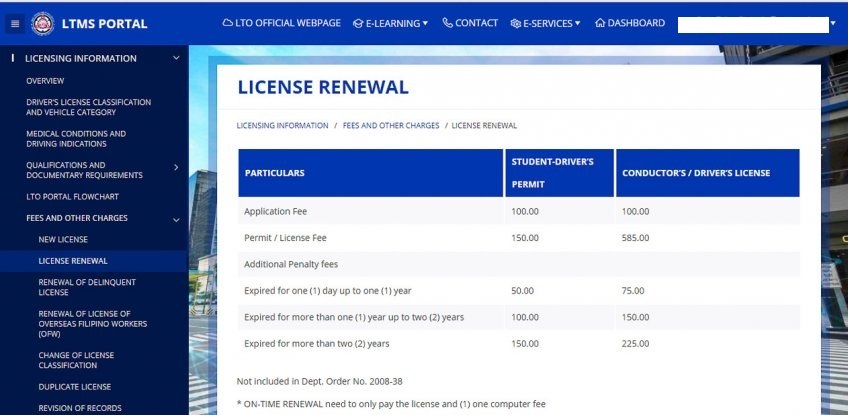Click the E-Learning graduation cap icon
The height and width of the screenshot is (418, 848).
click(x=358, y=24)
